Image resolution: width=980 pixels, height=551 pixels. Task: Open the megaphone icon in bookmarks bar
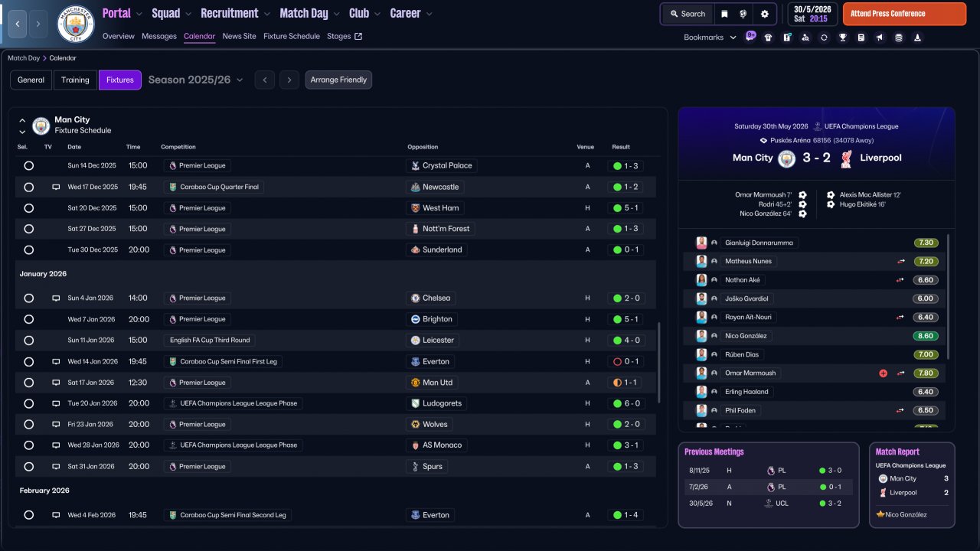pyautogui.click(x=880, y=37)
